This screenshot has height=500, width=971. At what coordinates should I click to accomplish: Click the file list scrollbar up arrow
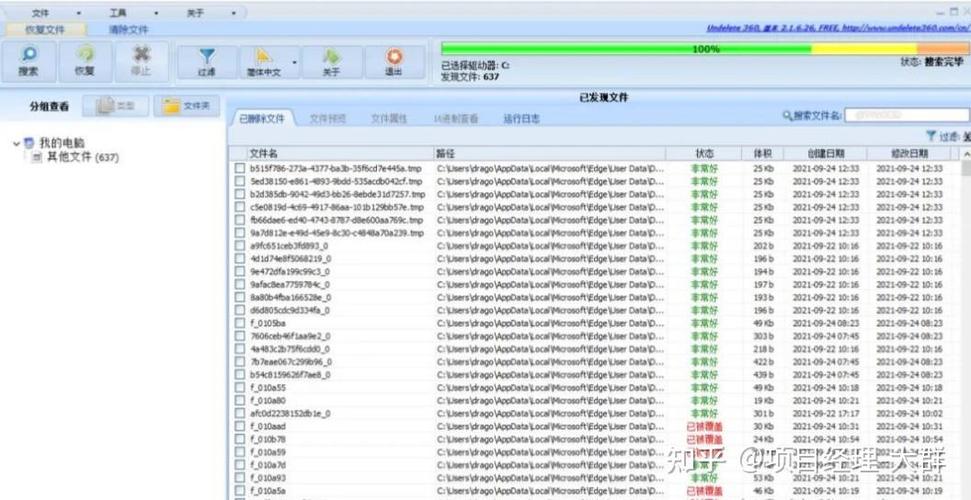pos(965,154)
